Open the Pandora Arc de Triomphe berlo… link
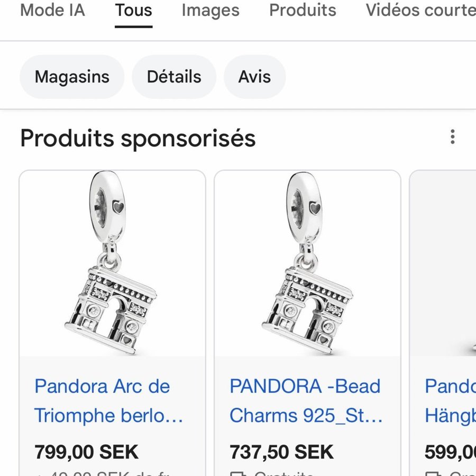This screenshot has height=476, width=476. point(109,401)
